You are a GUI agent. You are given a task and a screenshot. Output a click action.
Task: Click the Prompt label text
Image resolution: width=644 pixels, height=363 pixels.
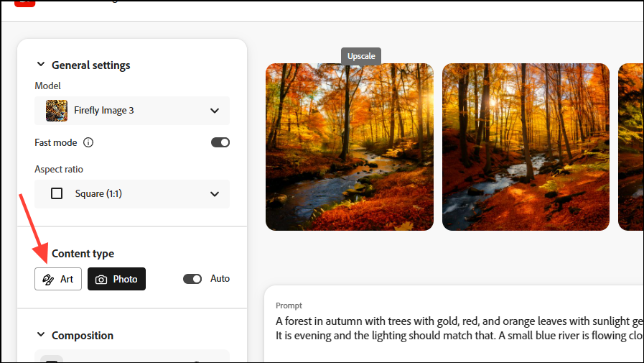tap(289, 305)
